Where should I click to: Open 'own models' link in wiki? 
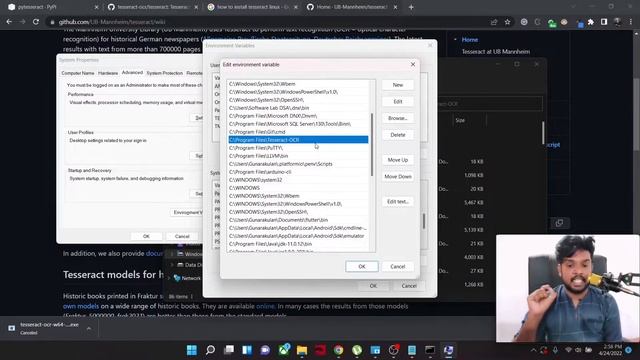coord(81,306)
